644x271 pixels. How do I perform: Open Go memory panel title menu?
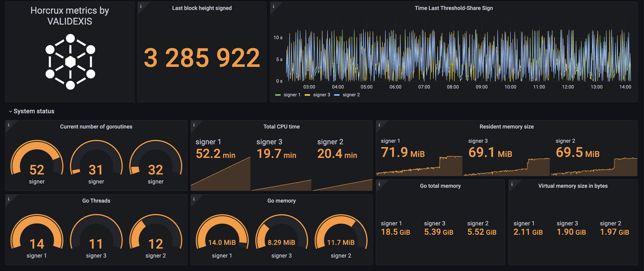[281, 201]
